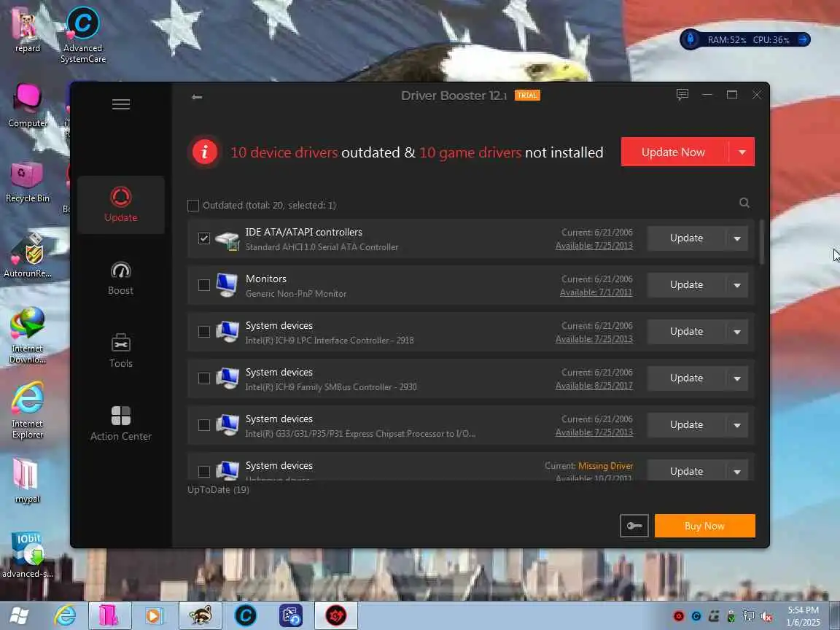Screen dimensions: 840x630
Task: Select the Computer desktop icon
Action: [x=27, y=105]
